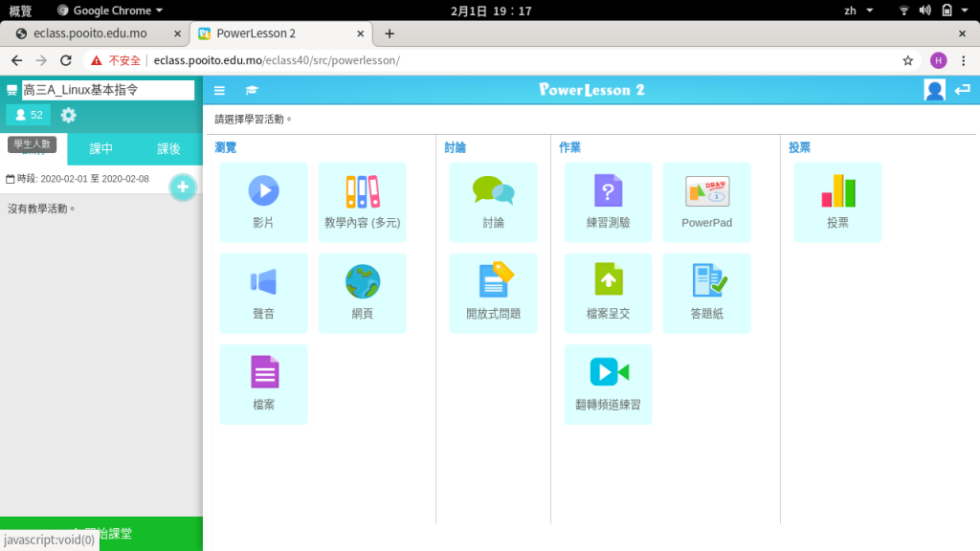This screenshot has height=551, width=980.
Task: Switch to the 課後 tab
Action: click(x=168, y=148)
